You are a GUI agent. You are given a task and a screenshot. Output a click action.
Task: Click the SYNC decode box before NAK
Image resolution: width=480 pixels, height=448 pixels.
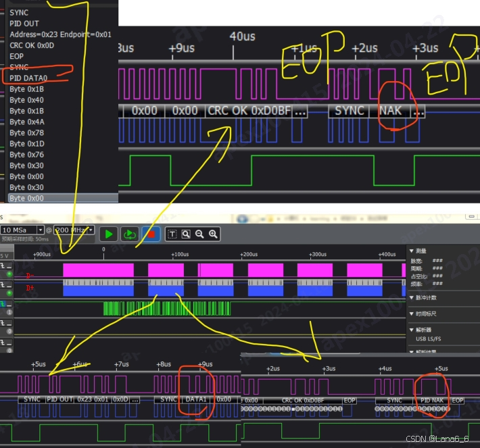coord(349,111)
